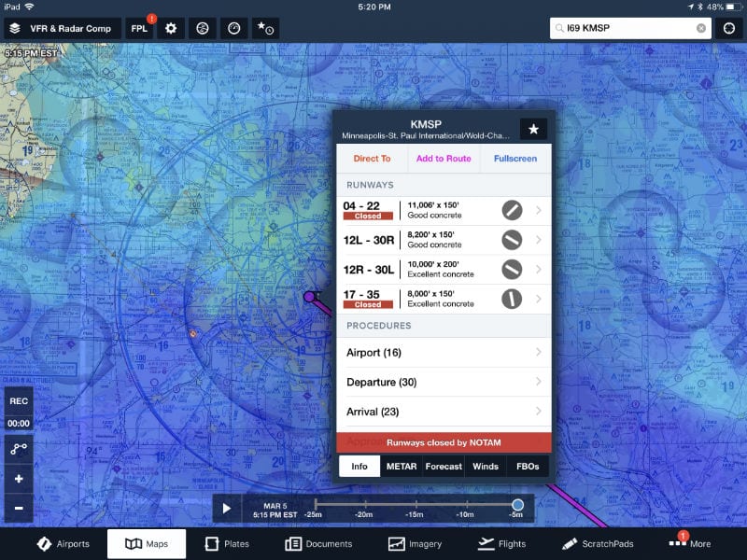Open the Imagery tab
747x560 pixels.
415,544
